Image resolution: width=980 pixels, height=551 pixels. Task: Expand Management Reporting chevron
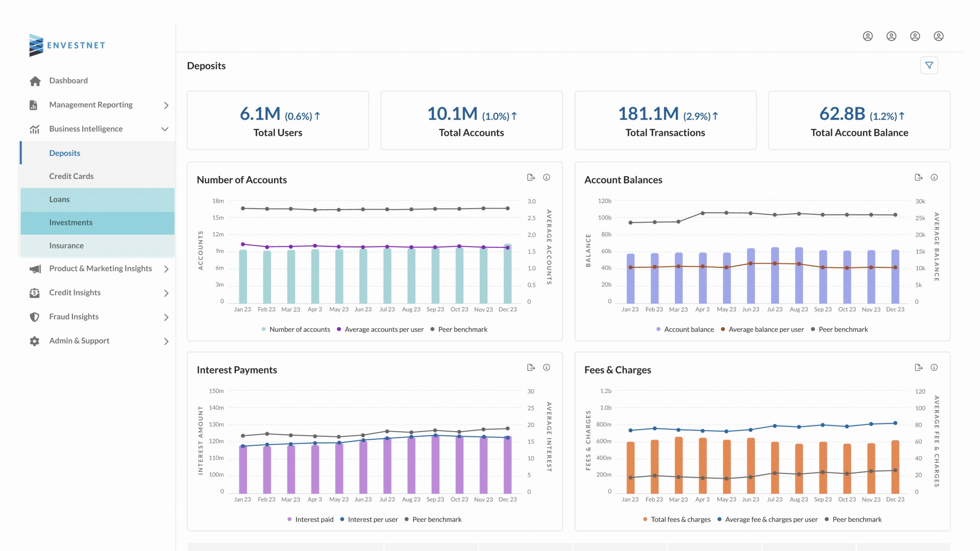pyautogui.click(x=166, y=106)
